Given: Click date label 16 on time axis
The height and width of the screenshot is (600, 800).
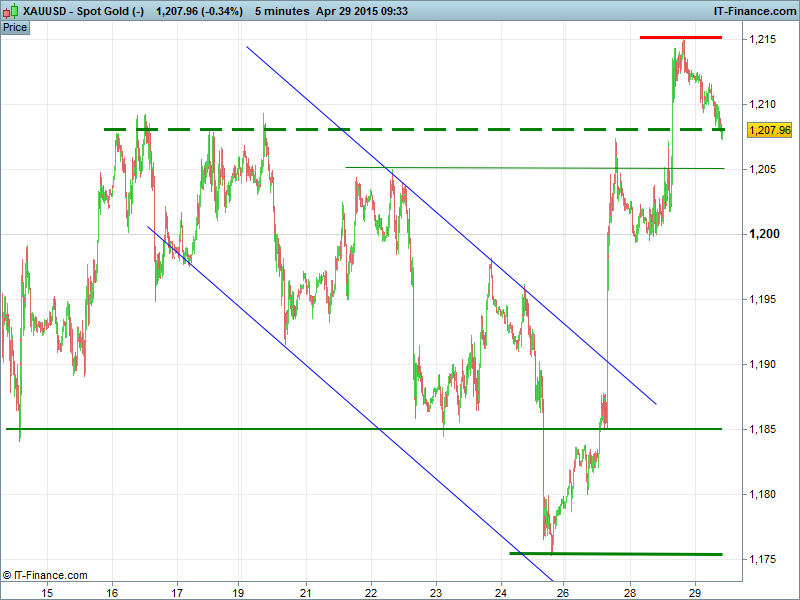Looking at the screenshot, I should coord(112,591).
